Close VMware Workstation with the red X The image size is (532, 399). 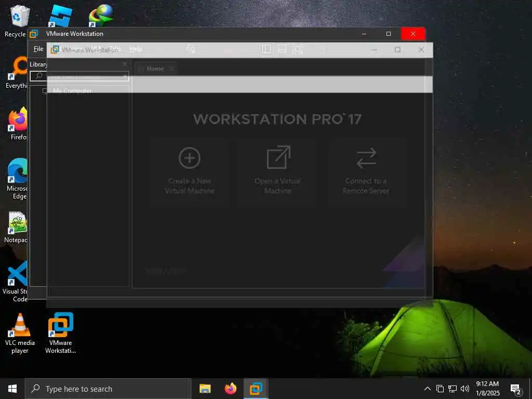(413, 34)
